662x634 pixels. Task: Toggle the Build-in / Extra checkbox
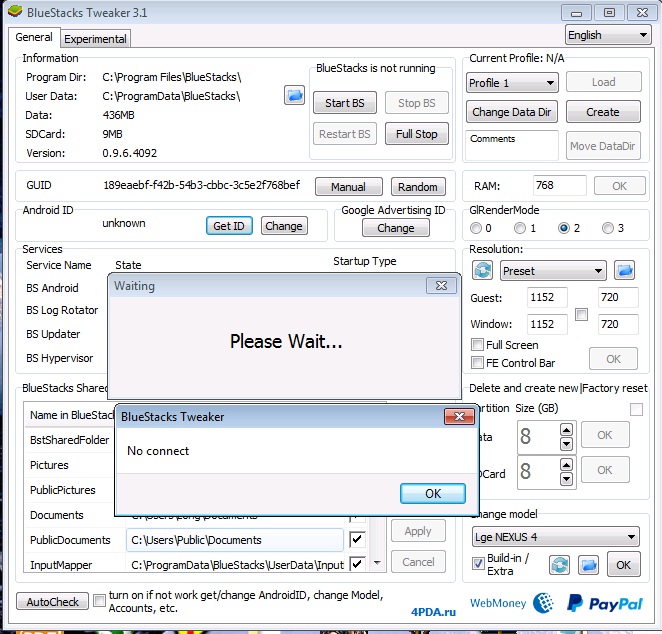click(478, 563)
